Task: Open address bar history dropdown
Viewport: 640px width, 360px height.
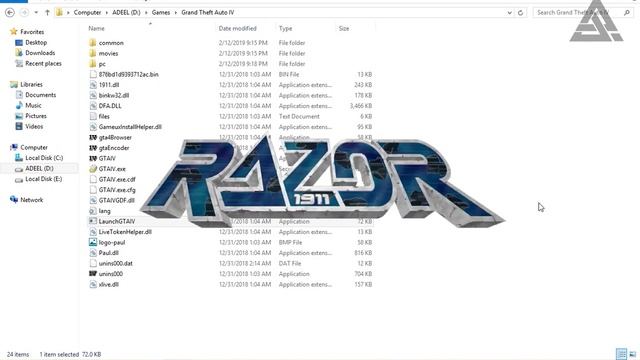Action: tap(509, 13)
